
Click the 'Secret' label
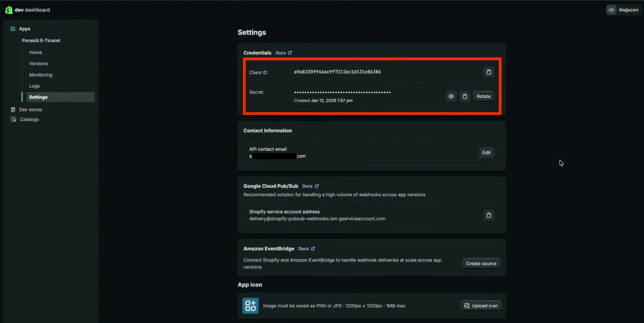pyautogui.click(x=256, y=92)
